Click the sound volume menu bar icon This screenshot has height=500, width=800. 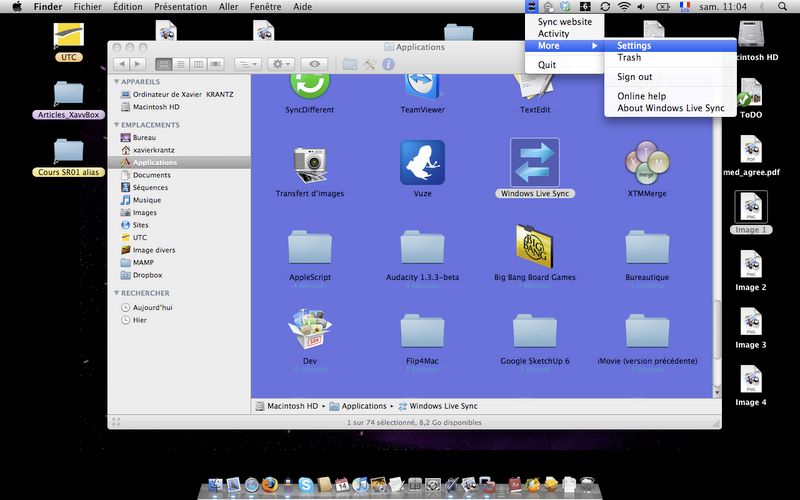(x=641, y=7)
